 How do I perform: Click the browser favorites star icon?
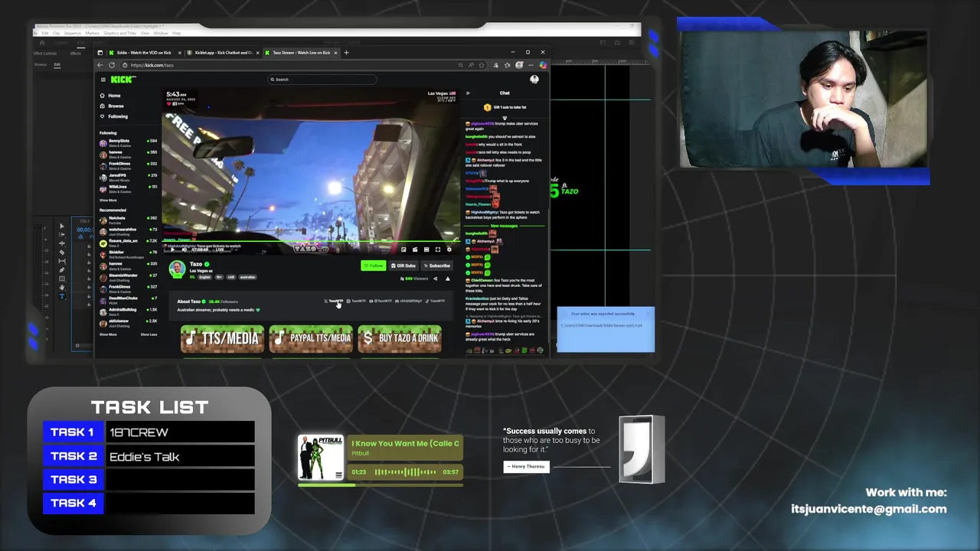click(482, 65)
